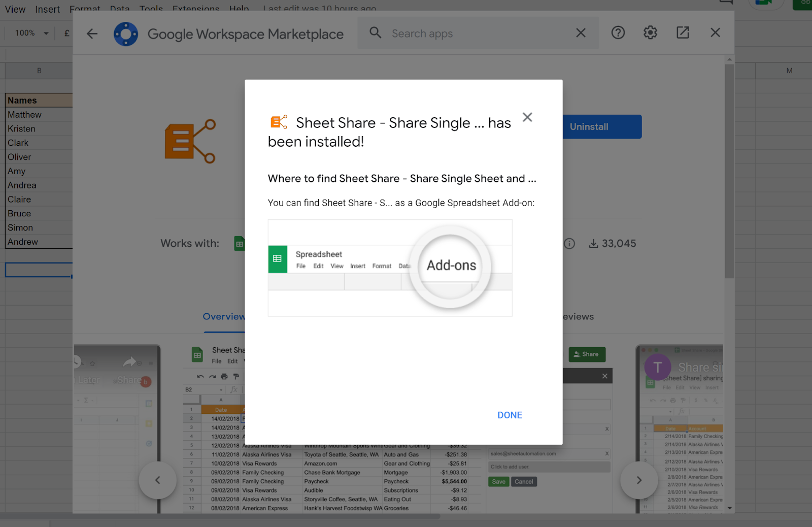This screenshot has width=812, height=527.
Task: Select column M header
Action: (789, 71)
